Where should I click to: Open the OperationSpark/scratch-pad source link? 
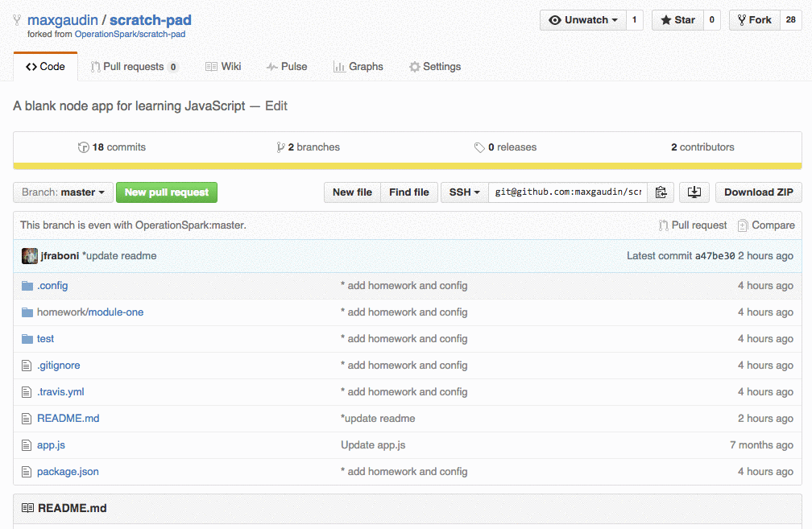pyautogui.click(x=130, y=34)
